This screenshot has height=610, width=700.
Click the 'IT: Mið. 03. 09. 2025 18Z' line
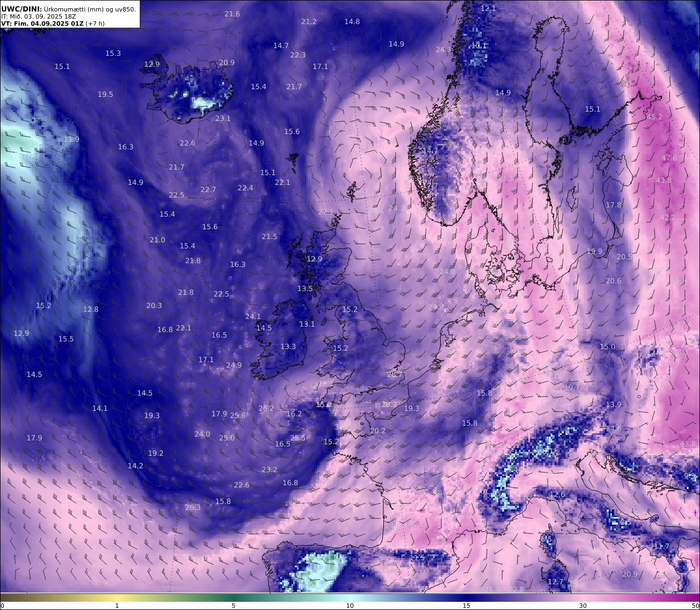38,16
